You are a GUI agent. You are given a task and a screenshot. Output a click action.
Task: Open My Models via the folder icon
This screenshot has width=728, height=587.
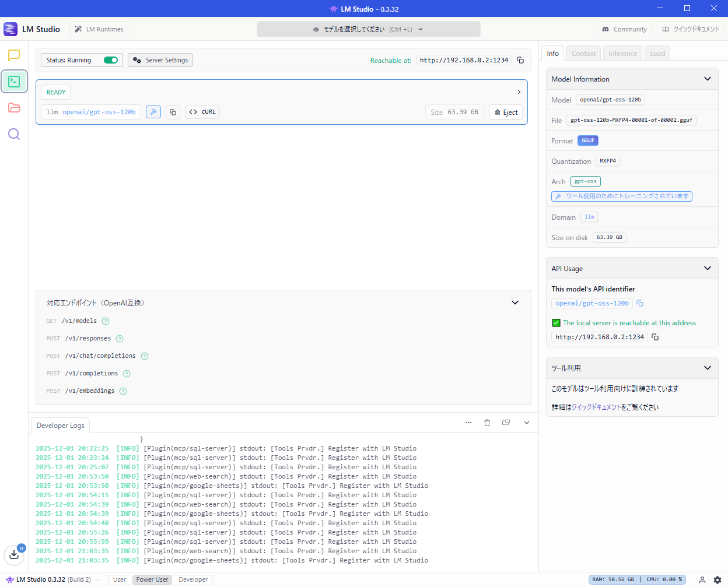point(14,108)
